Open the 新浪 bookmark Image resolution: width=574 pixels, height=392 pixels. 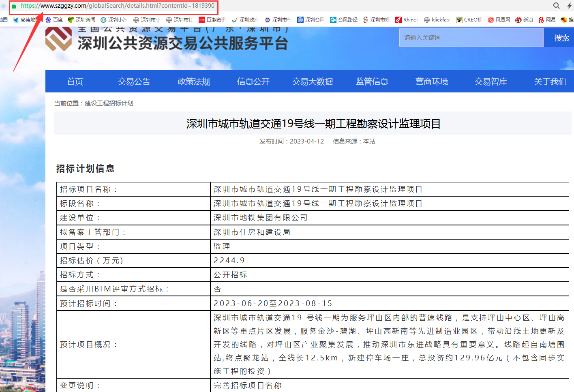[x=524, y=20]
